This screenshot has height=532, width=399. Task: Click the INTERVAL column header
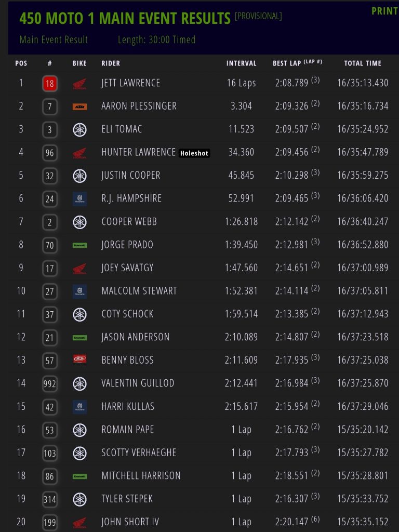coord(242,63)
